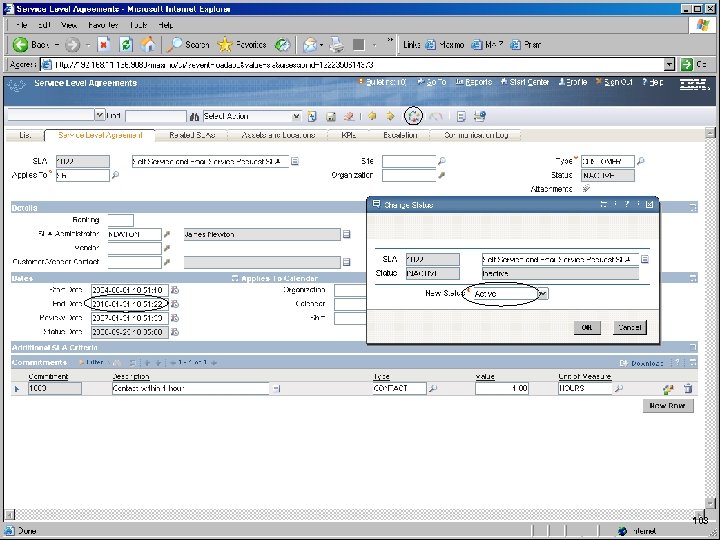Viewport: 720px width, 540px height.
Task: Open detail menu for Organization field
Action: tap(441, 175)
